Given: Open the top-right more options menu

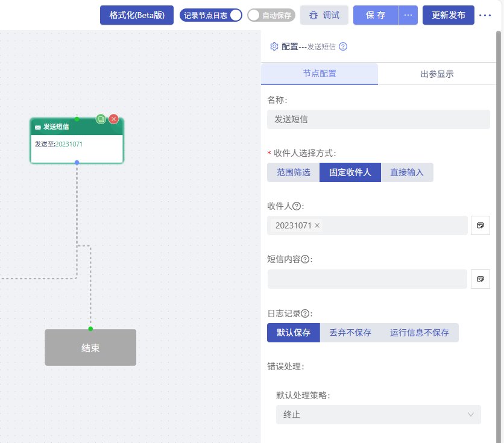Looking at the screenshot, I should (485, 15).
